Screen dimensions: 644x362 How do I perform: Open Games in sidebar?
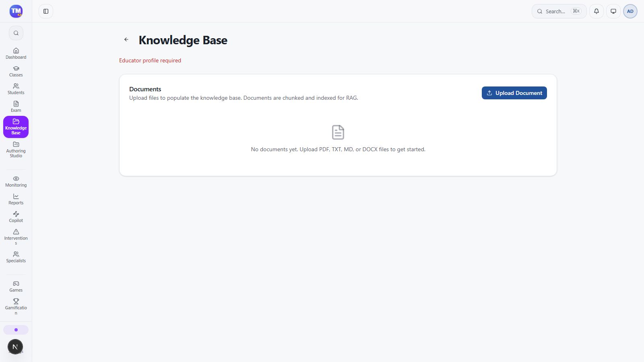16,286
